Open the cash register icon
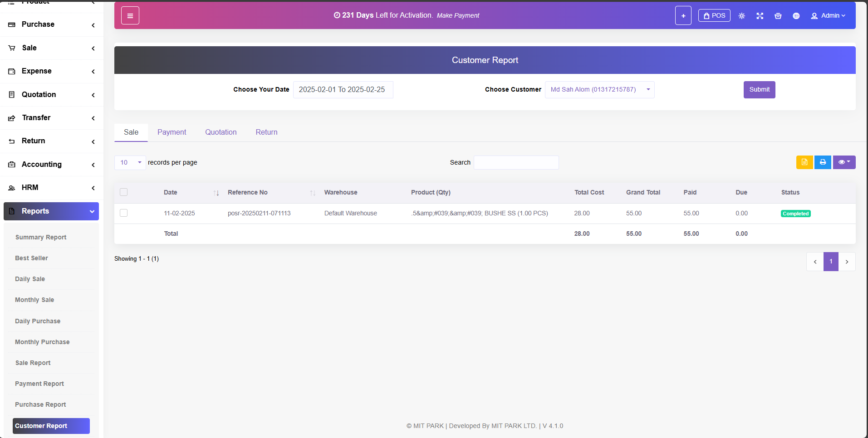 778,16
